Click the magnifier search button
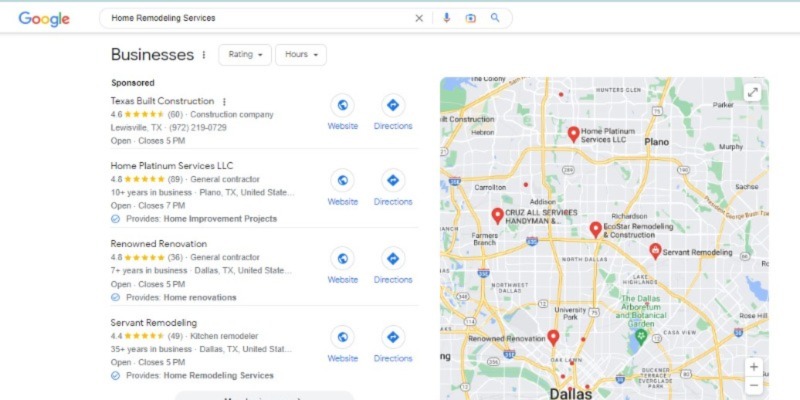 tap(495, 18)
